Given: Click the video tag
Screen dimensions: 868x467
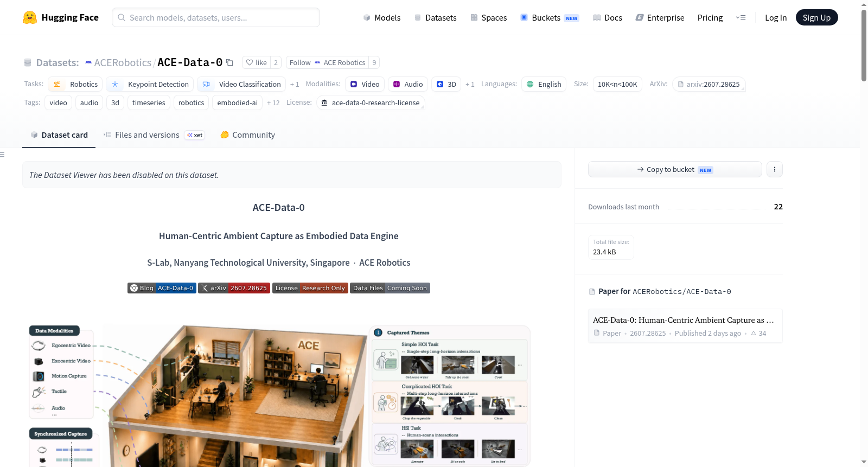Looking at the screenshot, I should tap(59, 103).
